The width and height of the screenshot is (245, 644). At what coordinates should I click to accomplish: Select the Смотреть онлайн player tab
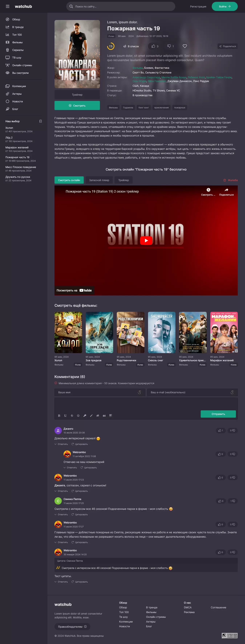tap(69, 180)
